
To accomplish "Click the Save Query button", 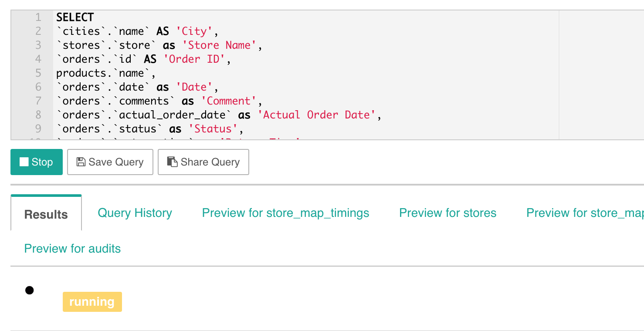I will [110, 162].
